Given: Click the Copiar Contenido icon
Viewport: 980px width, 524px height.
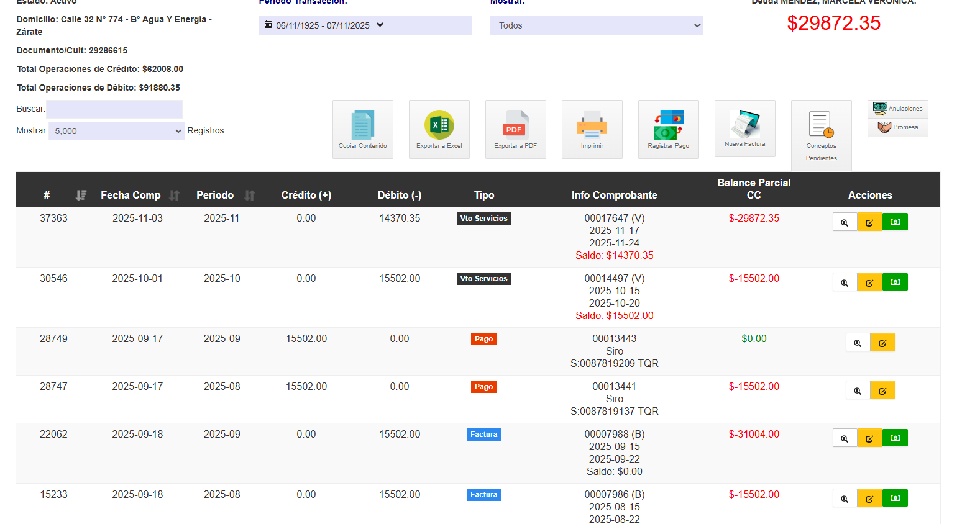Looking at the screenshot, I should (x=362, y=129).
